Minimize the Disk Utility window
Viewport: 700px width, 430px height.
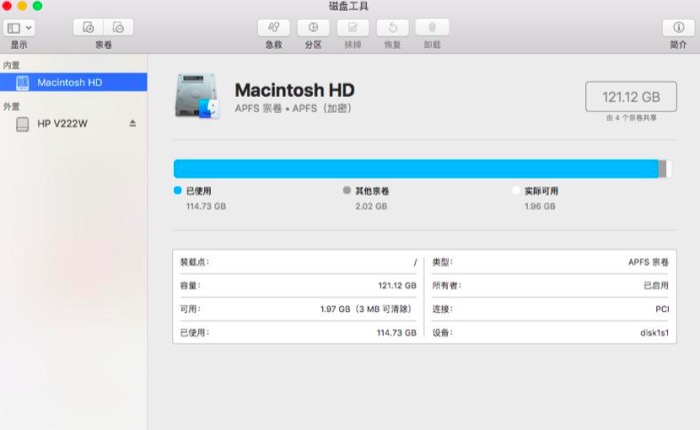point(22,6)
